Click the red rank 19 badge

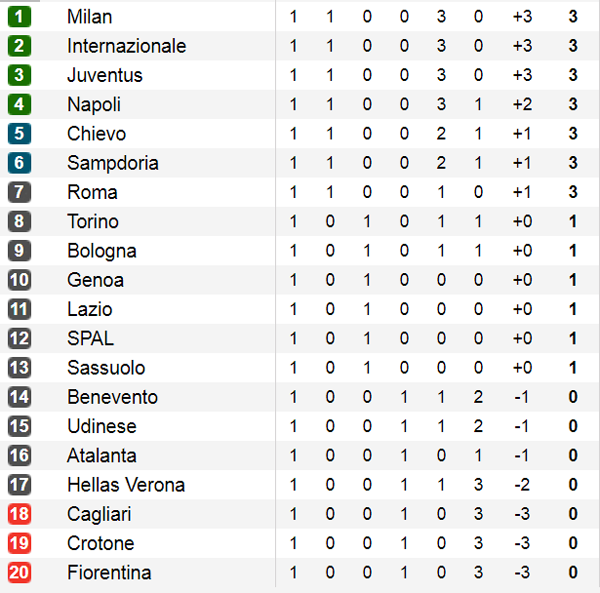click(19, 543)
